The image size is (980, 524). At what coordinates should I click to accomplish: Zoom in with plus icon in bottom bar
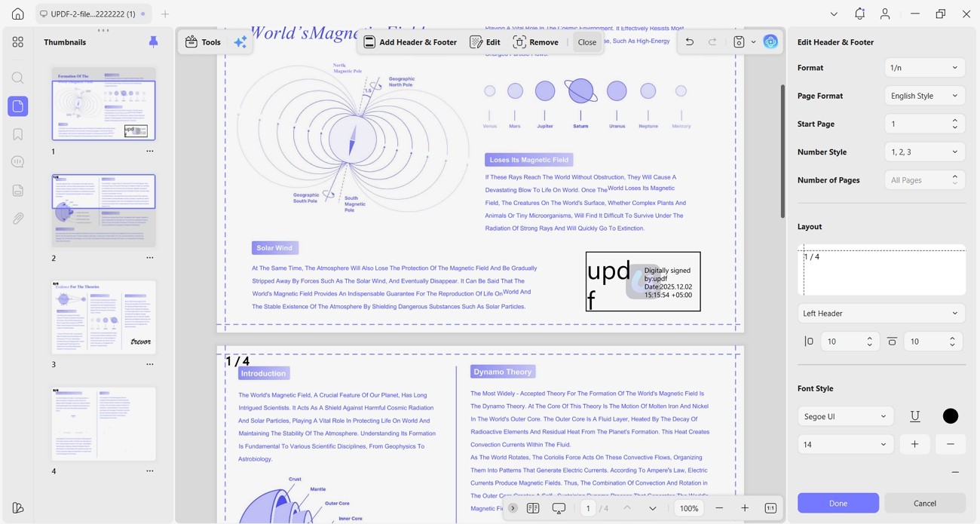[x=745, y=508]
